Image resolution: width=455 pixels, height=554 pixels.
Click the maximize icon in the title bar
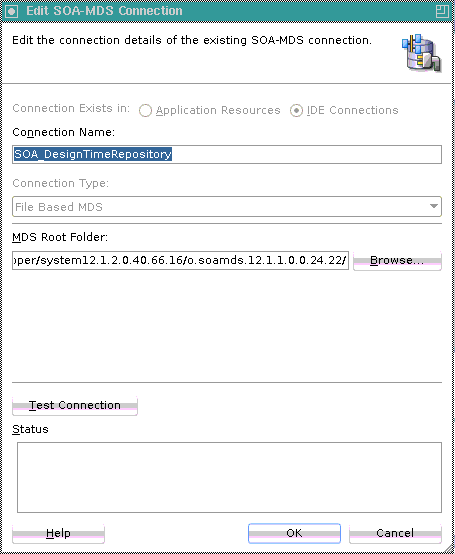click(442, 11)
